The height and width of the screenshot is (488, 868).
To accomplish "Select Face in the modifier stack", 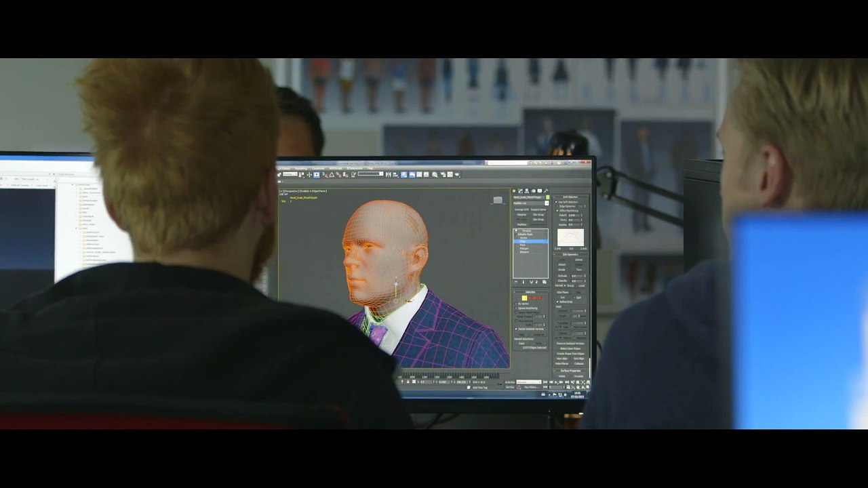I will [x=522, y=245].
